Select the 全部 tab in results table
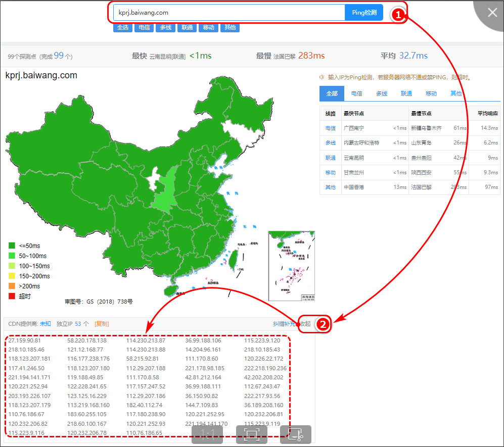Image resolution: width=504 pixels, height=447 pixels. coord(332,93)
